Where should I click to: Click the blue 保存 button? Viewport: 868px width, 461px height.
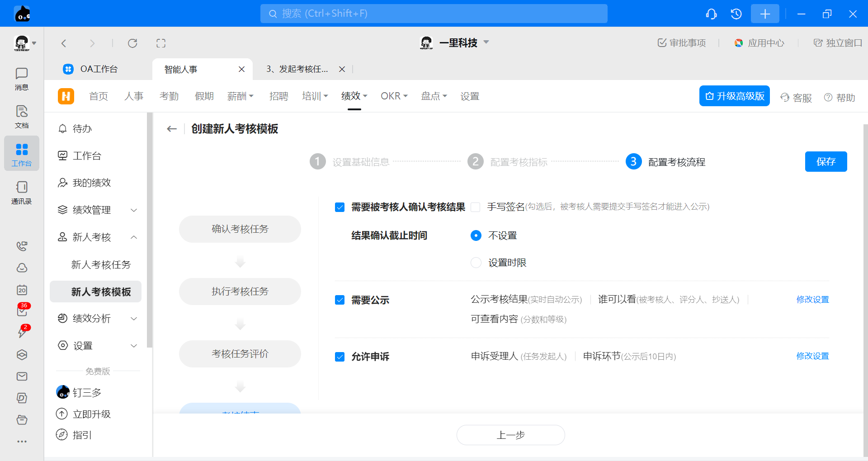coord(826,162)
